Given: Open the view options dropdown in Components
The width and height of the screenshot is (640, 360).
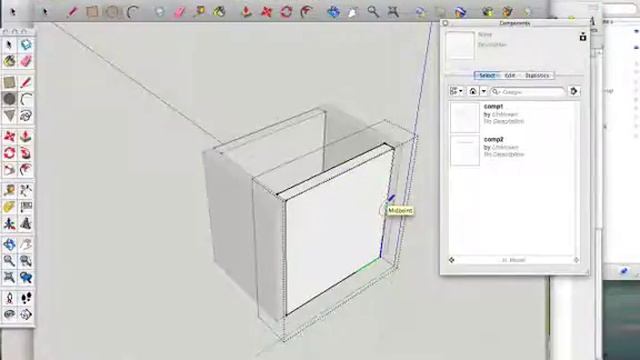Looking at the screenshot, I should [456, 91].
